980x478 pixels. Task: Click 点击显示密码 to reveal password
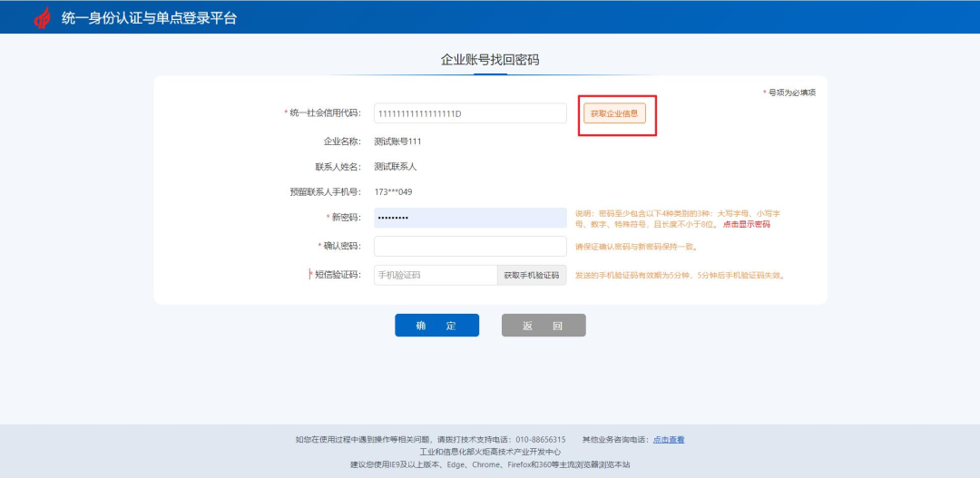[746, 224]
